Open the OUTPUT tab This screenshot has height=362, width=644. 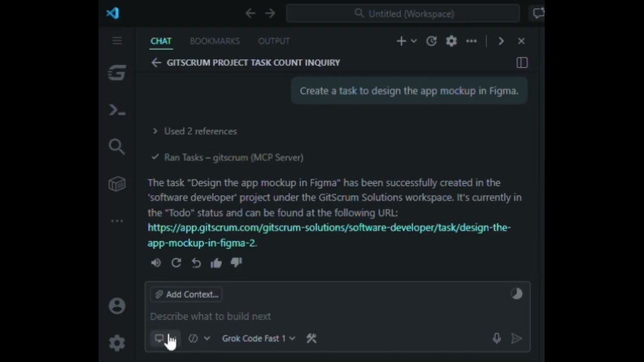coord(274,41)
